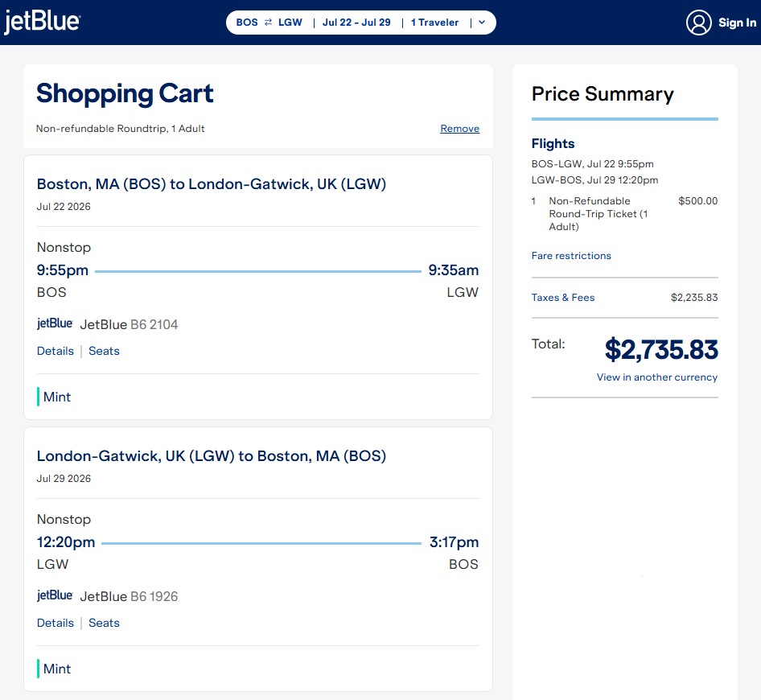Viewport: 761px width, 700px height.
Task: Click the Jul 22 2026 date text
Action: (64, 207)
